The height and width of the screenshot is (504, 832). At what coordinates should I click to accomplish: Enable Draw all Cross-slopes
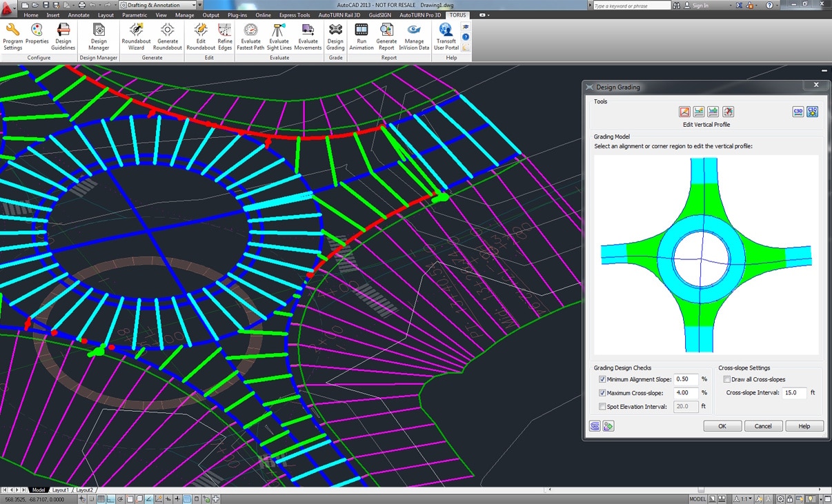tap(726, 379)
